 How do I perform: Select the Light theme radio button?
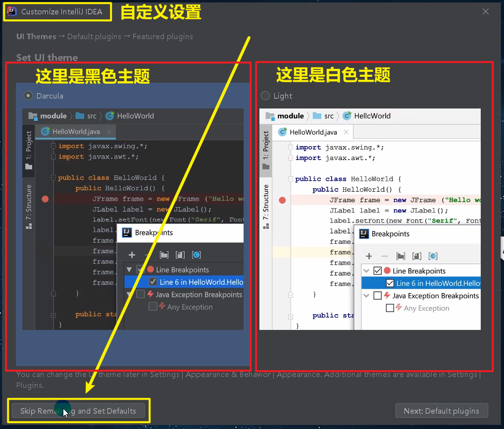point(265,96)
